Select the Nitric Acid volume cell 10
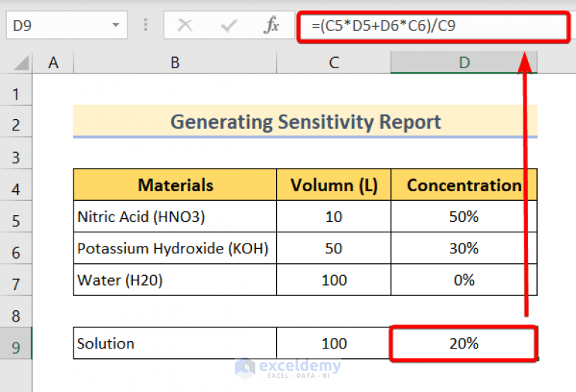This screenshot has width=576, height=392. 334,216
